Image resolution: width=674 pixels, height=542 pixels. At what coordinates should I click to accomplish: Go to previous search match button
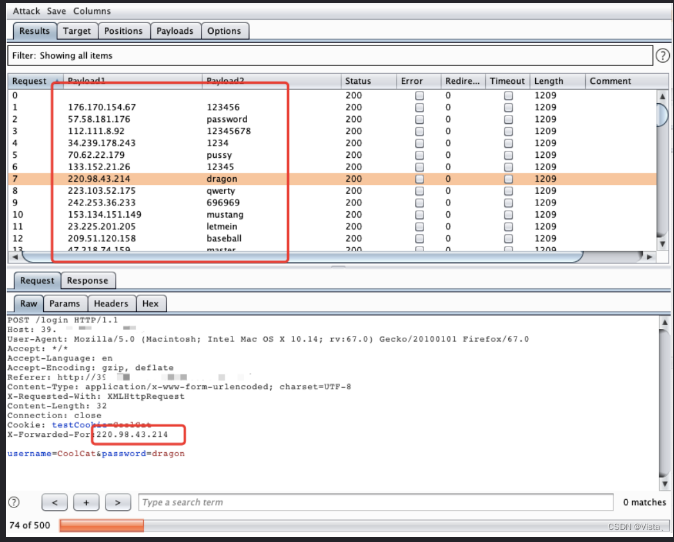pyautogui.click(x=55, y=502)
